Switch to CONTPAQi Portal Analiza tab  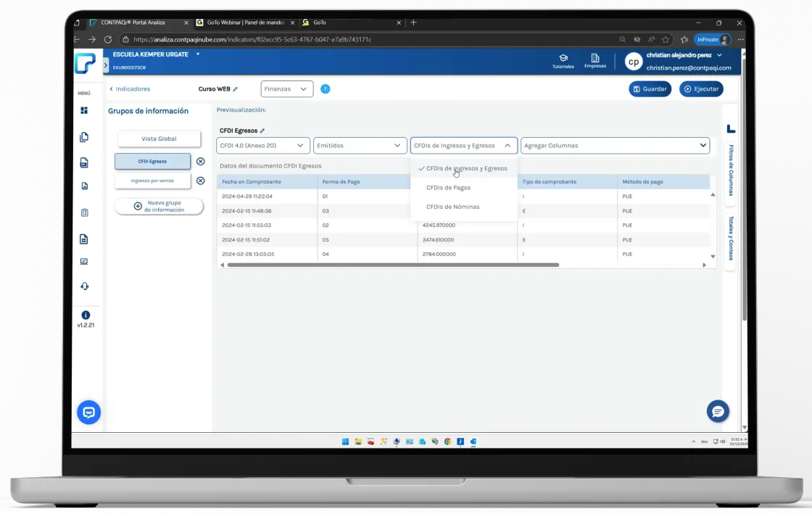(133, 22)
